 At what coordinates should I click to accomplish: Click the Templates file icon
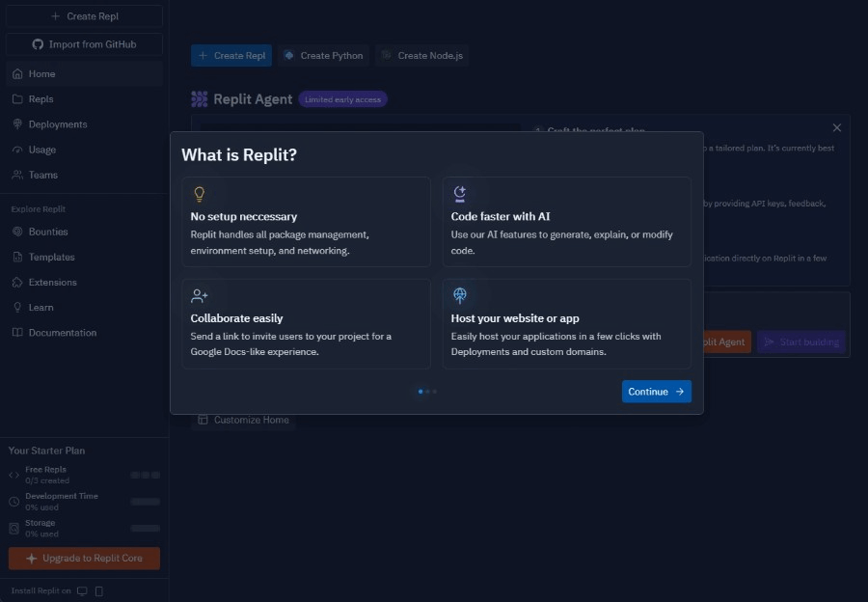point(17,257)
